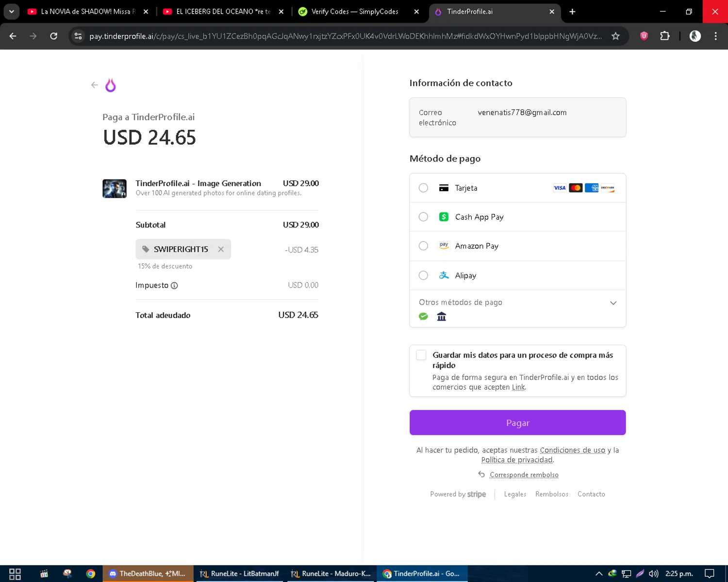Open the notification center icon
Image resolution: width=728 pixels, height=582 pixels.
click(x=710, y=574)
